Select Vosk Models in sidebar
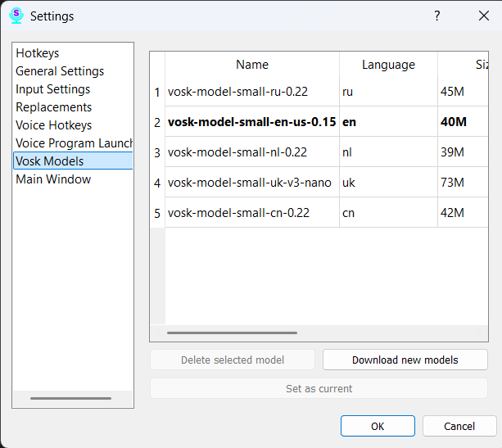502x448 pixels. pyautogui.click(x=73, y=161)
